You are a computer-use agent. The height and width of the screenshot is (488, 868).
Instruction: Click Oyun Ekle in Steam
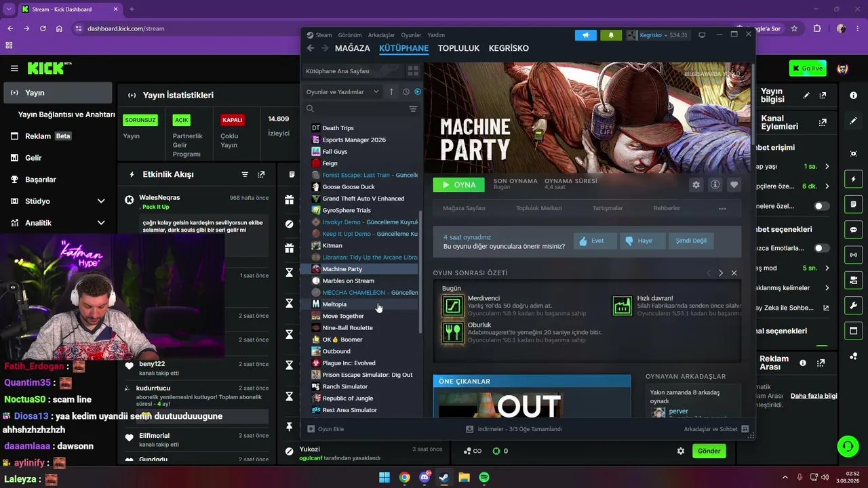(326, 429)
